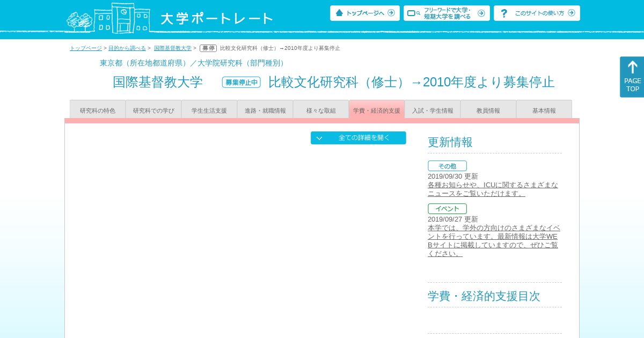This screenshot has height=338, width=644.
Task: Switch to 学生生活支援 tab
Action: [x=209, y=109]
